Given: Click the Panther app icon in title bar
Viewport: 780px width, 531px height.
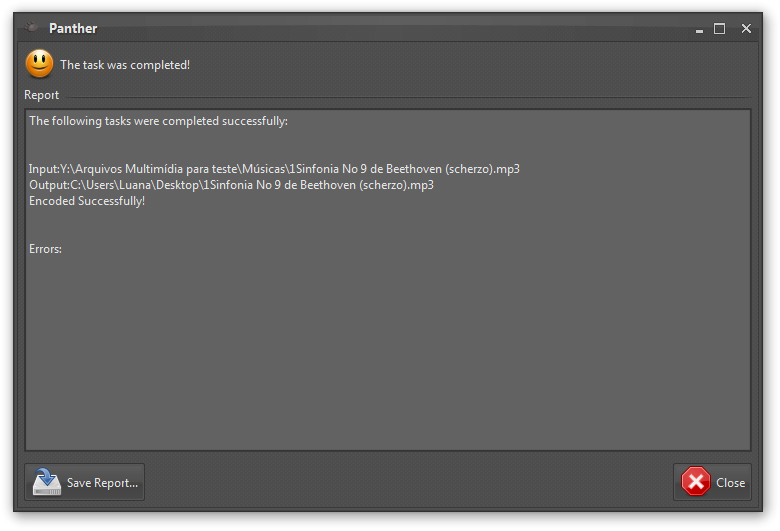Looking at the screenshot, I should tap(31, 28).
